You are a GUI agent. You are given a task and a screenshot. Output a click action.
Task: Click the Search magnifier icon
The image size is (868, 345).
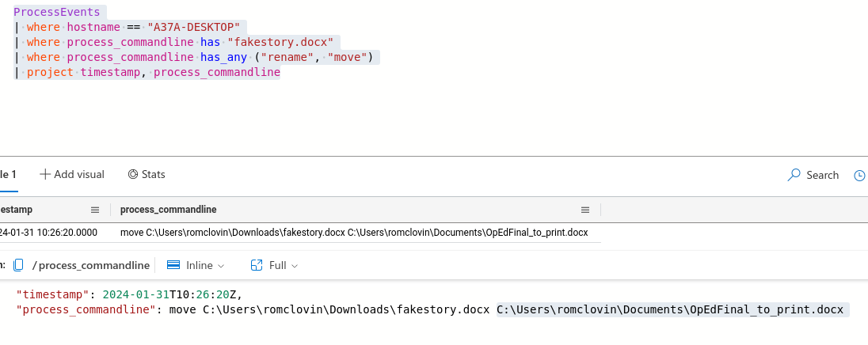pos(794,175)
